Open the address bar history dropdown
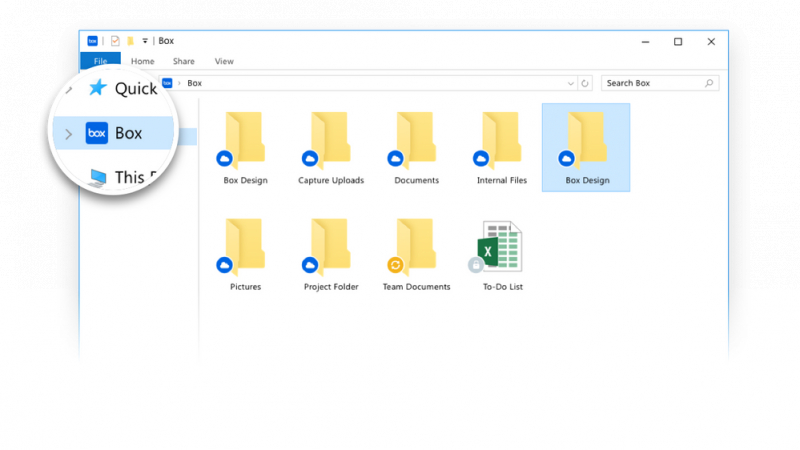Screen dimensions: 800x450 pyautogui.click(x=570, y=83)
